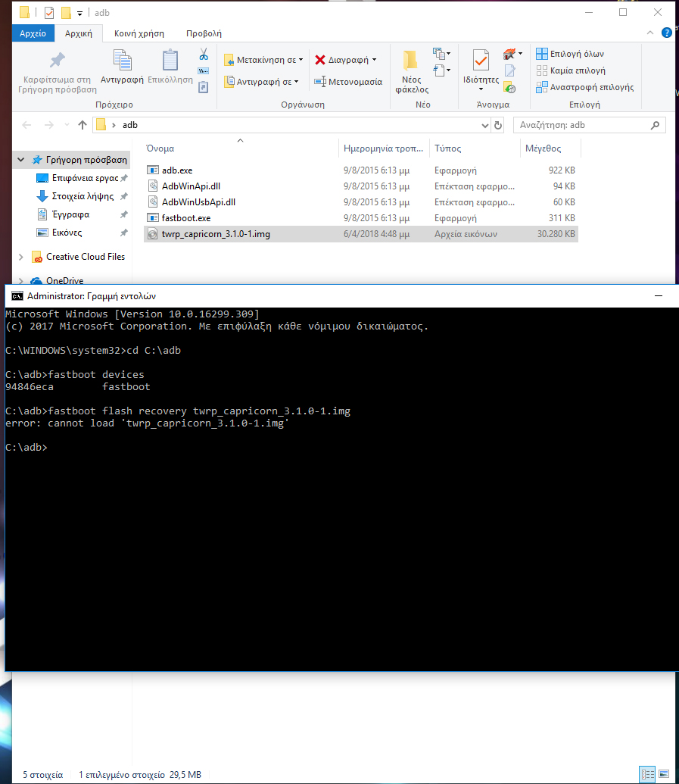Open Ιδιότητες (Properties) from the ribbon

click(481, 68)
